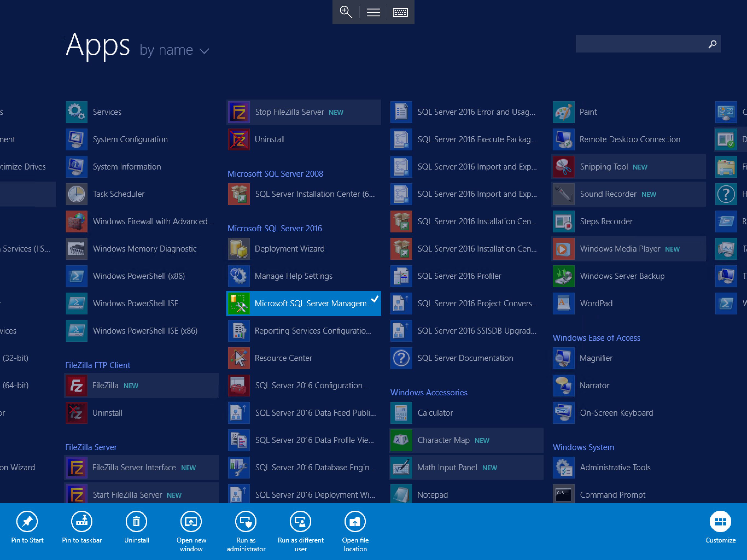Open Administrative Tools

click(628, 468)
